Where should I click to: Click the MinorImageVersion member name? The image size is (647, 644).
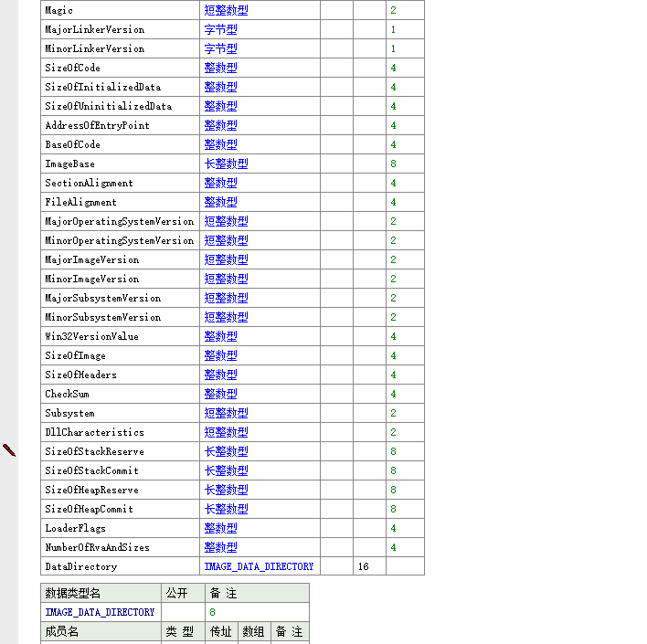92,279
